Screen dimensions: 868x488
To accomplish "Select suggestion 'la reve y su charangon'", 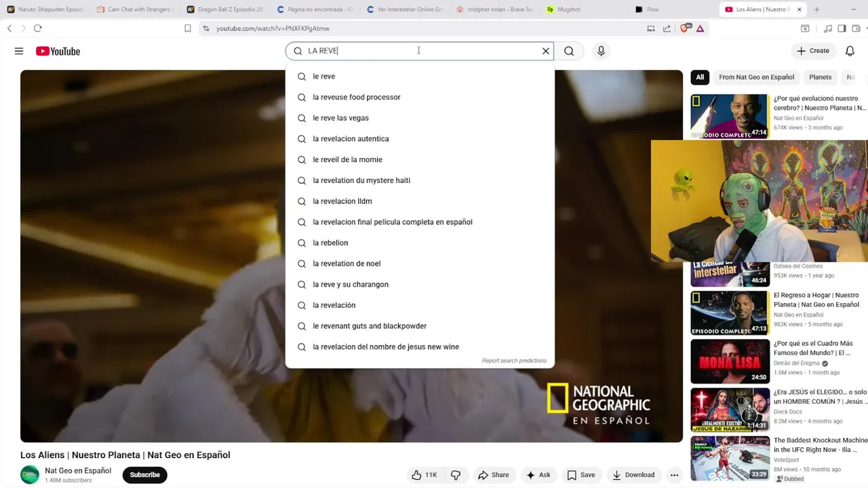I will tap(420, 284).
